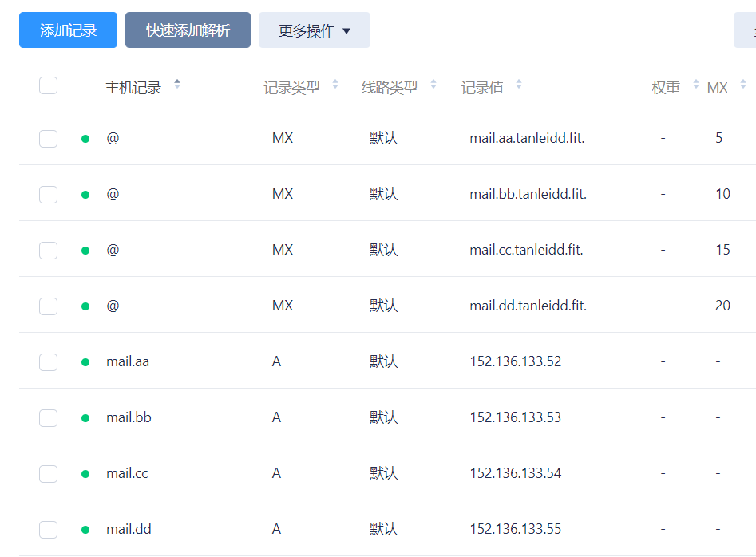Click @ host of mail.aa.tanleidd.fit. row
Image resolution: width=756 pixels, height=557 pixels.
tap(113, 138)
